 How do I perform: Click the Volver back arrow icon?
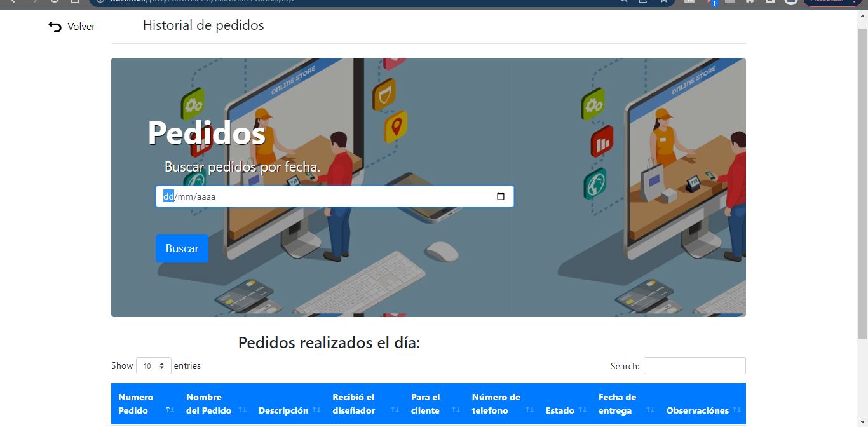55,27
